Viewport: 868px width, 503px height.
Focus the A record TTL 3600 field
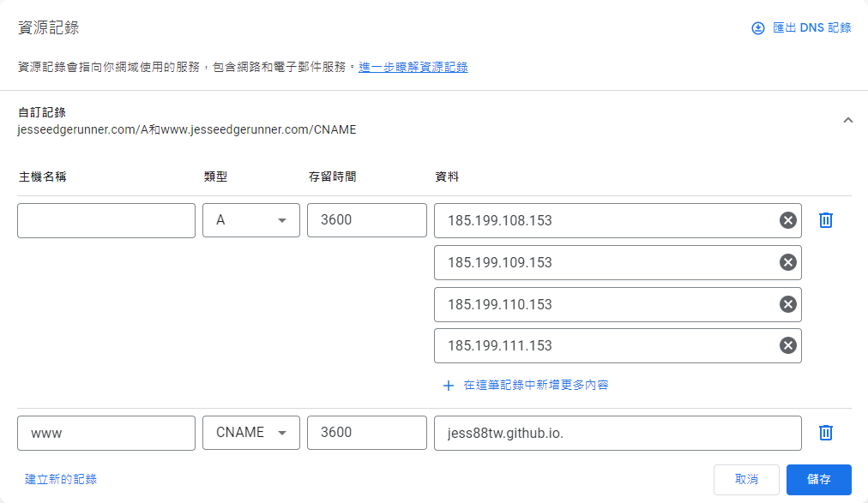click(367, 220)
